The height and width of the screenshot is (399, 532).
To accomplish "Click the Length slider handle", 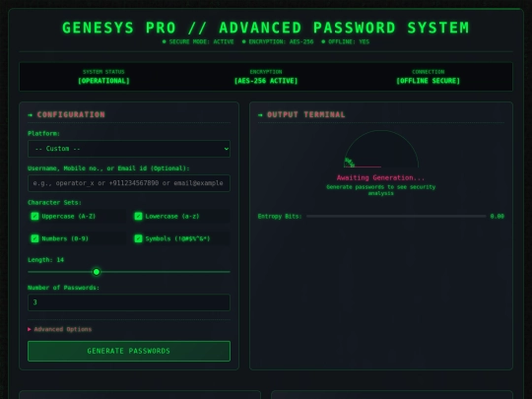I will [x=97, y=272].
